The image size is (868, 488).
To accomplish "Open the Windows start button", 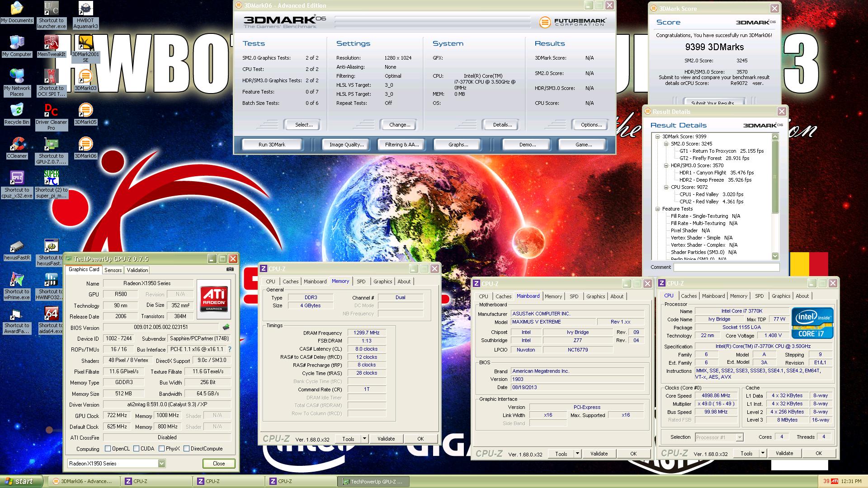I will pyautogui.click(x=22, y=481).
